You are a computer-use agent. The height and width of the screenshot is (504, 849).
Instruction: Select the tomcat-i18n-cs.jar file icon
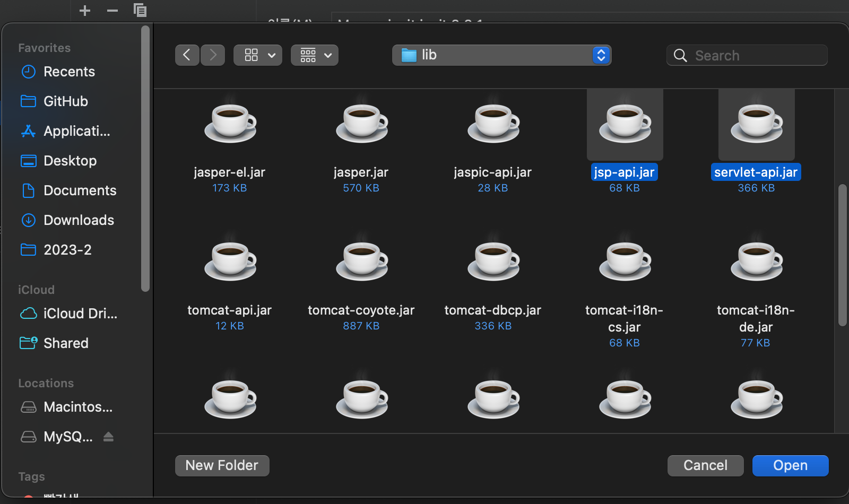[625, 261]
